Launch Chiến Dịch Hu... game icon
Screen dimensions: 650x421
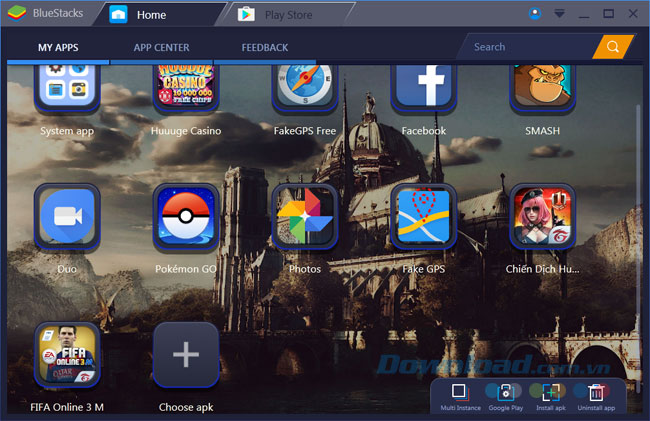point(542,216)
